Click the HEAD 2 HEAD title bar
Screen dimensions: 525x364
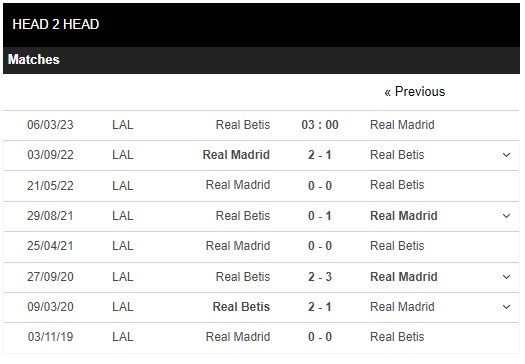pyautogui.click(x=261, y=25)
